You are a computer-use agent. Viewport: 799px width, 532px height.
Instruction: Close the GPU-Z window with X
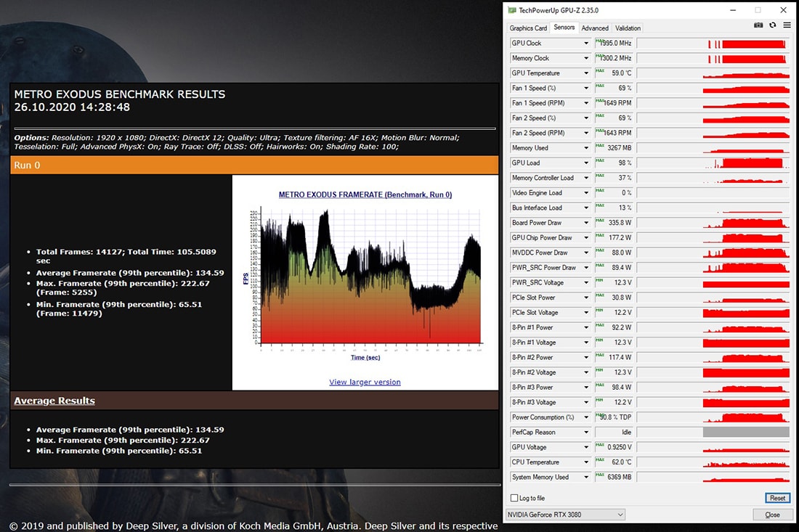coord(783,10)
